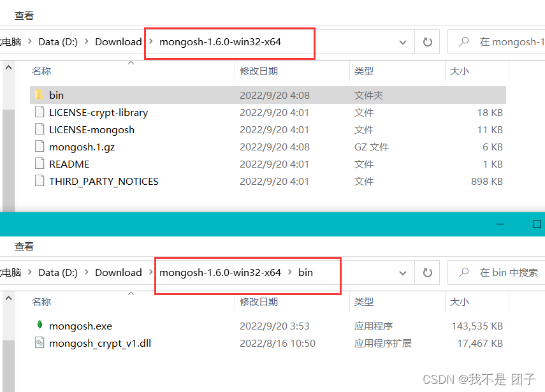
Task: Open the 查看 tab in the top window
Action: [24, 16]
